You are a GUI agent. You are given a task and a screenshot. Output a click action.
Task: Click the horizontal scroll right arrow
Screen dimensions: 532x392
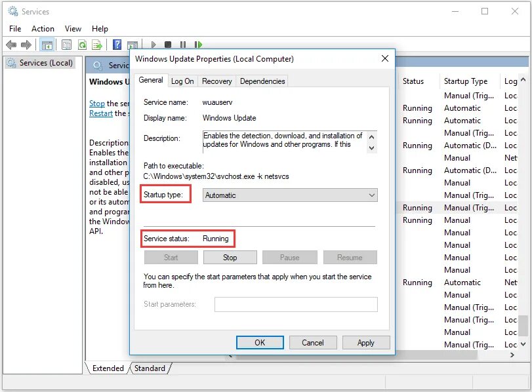pos(512,355)
